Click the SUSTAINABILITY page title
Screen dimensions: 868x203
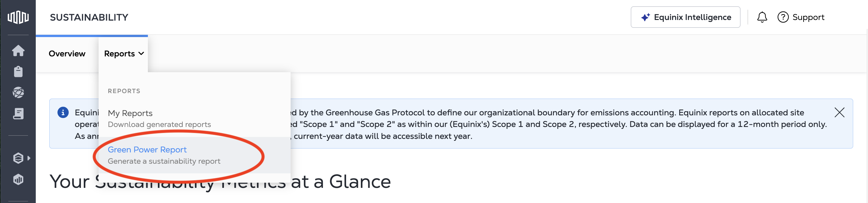pyautogui.click(x=89, y=17)
